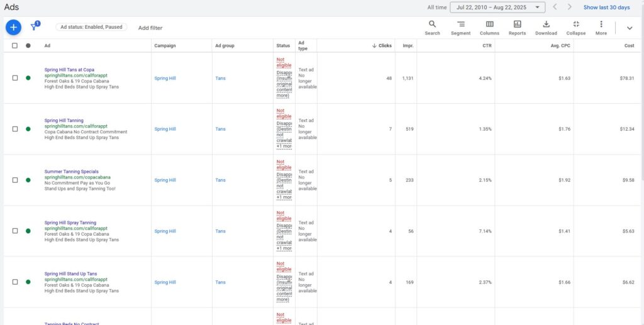The width and height of the screenshot is (644, 325).
Task: Open Spring Hill Stand Up Tans ad headline
Action: click(70, 273)
